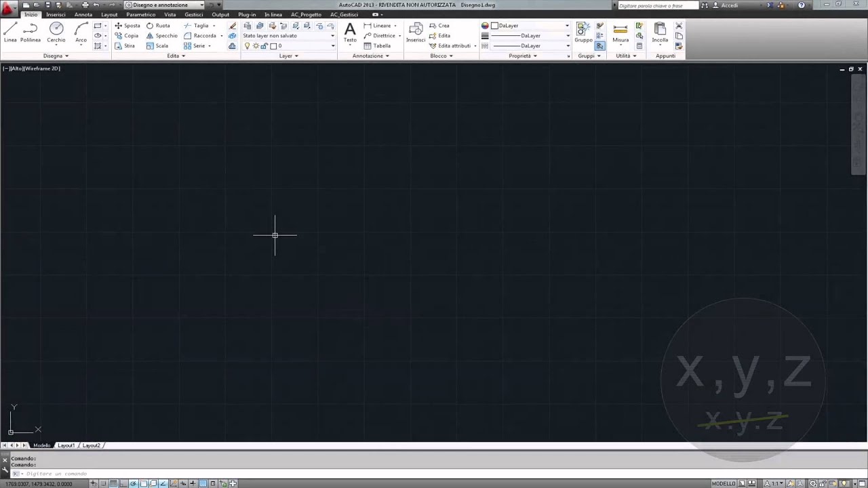Image resolution: width=868 pixels, height=488 pixels.
Task: Click Crea block tool
Action: tap(439, 26)
